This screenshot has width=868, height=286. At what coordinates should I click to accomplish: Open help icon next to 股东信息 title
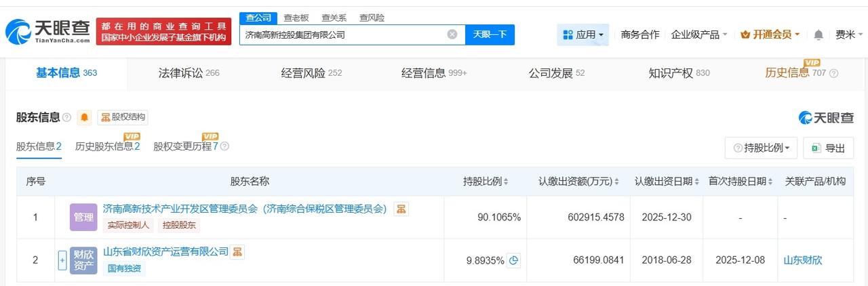pyautogui.click(x=66, y=117)
